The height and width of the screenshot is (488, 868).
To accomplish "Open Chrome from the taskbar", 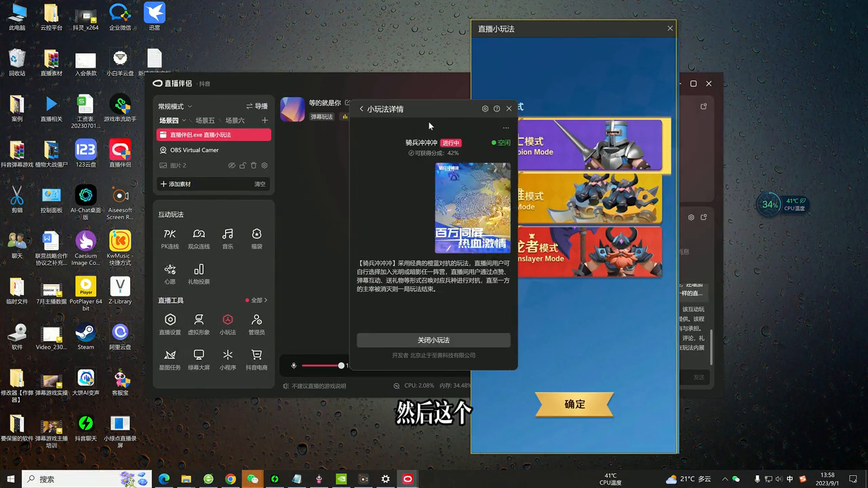I will [x=231, y=479].
